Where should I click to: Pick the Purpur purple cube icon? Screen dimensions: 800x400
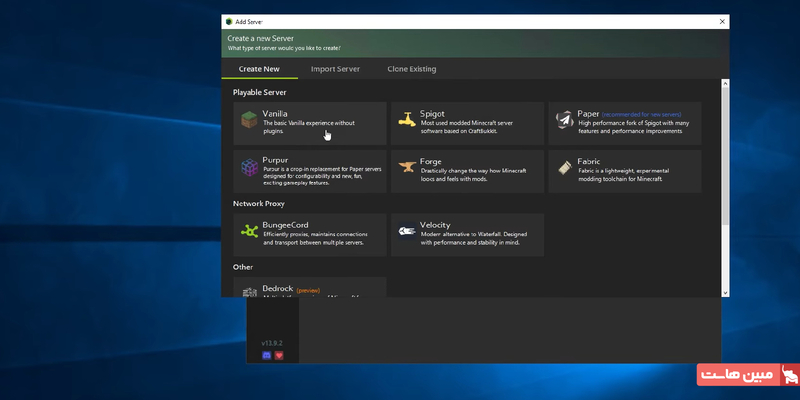[x=249, y=168]
